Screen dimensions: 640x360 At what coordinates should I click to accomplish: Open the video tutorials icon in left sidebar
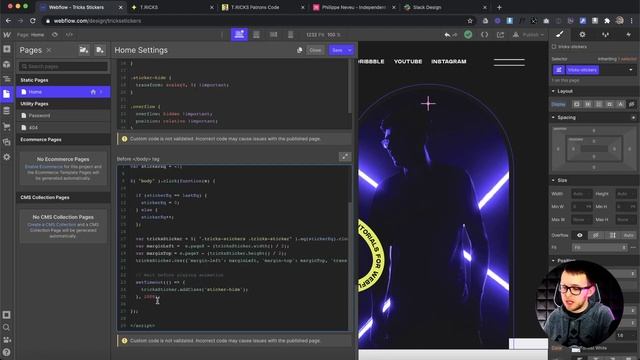pos(7,340)
